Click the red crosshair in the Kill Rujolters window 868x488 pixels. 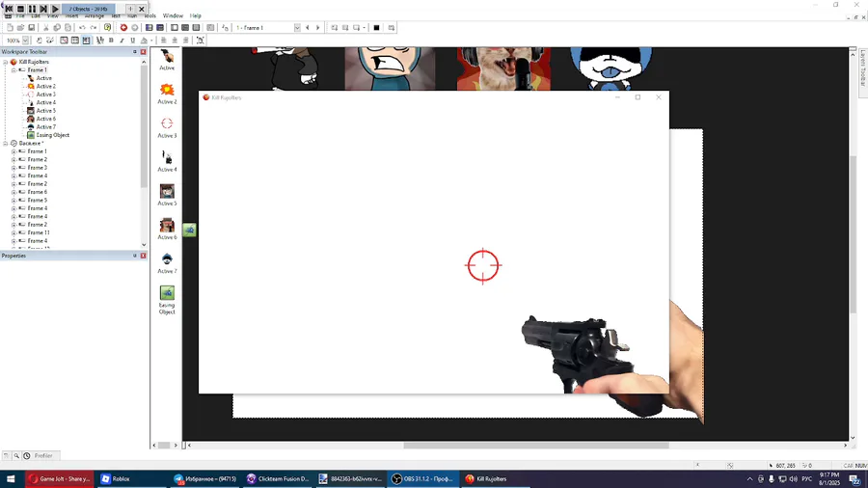click(x=483, y=265)
